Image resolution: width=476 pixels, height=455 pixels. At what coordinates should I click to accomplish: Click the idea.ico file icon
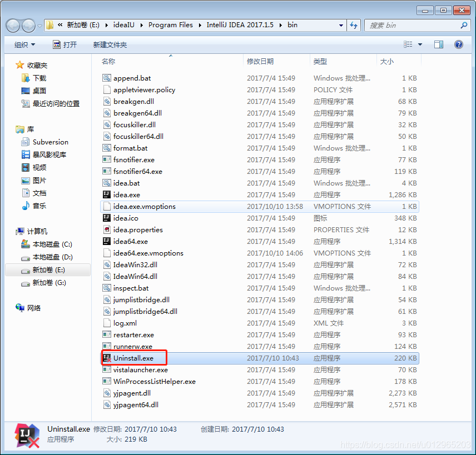pyautogui.click(x=107, y=218)
